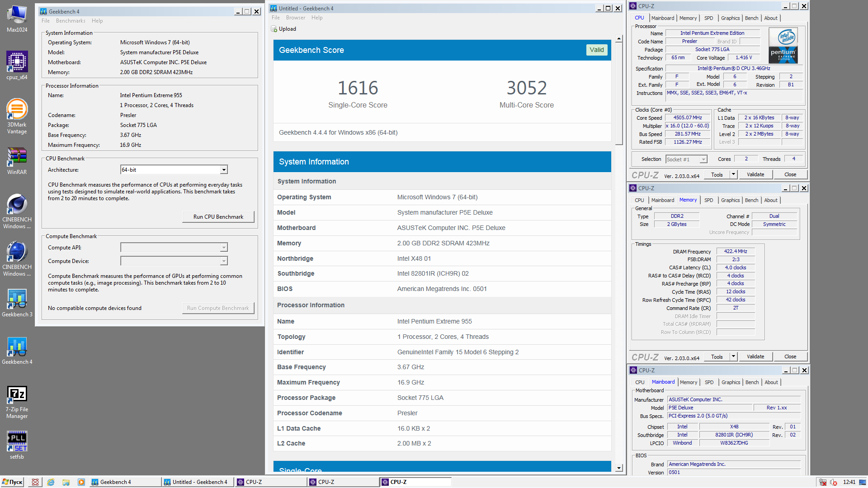
Task: Open the Geekbench 3 desktop icon
Action: (x=17, y=303)
